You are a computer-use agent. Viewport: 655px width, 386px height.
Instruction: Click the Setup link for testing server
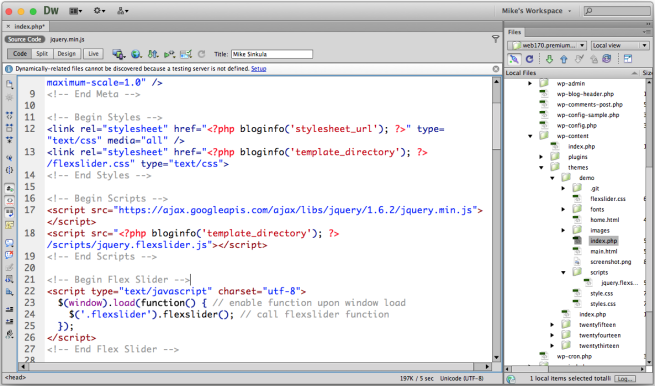tap(259, 69)
